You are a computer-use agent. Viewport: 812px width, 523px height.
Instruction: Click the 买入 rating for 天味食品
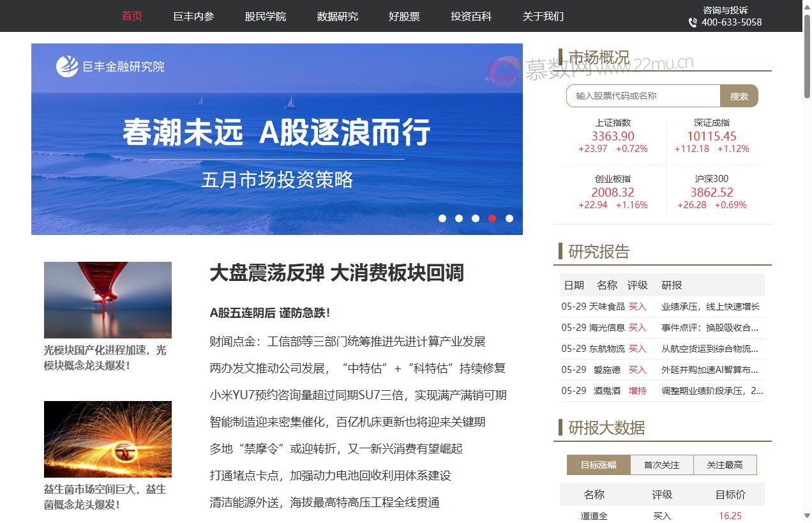[637, 307]
